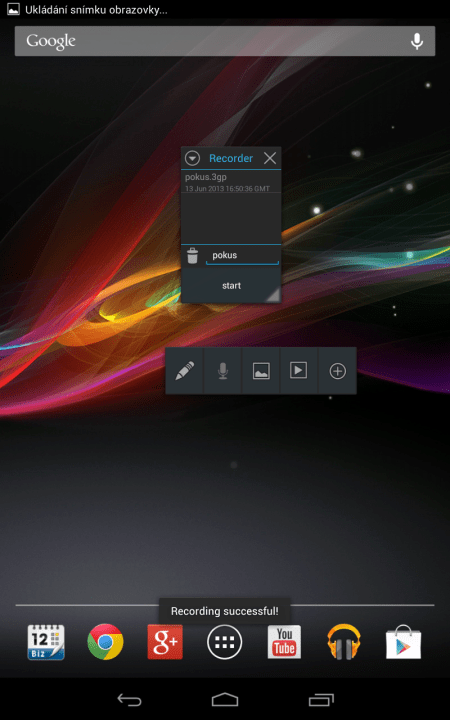Tap the start recording button
Viewport: 450px width, 720px height.
[x=231, y=286]
